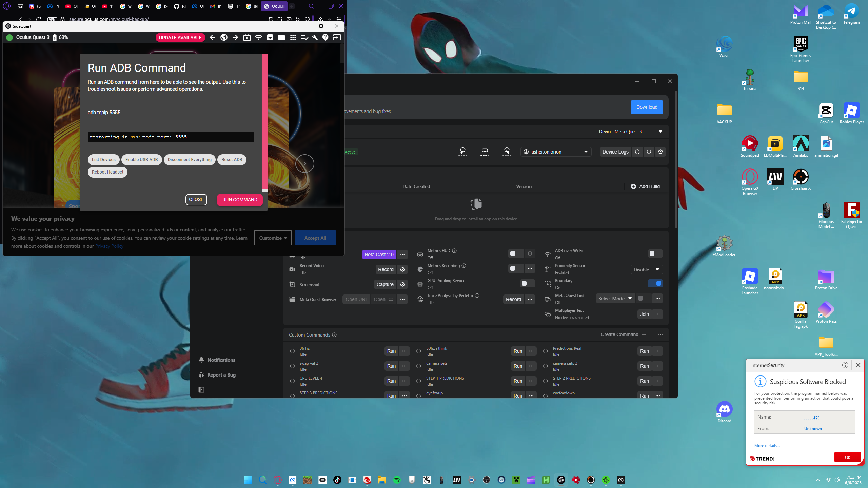The width and height of the screenshot is (868, 488).
Task: Click the next carousel arrow in SideQuest
Action: point(304,164)
